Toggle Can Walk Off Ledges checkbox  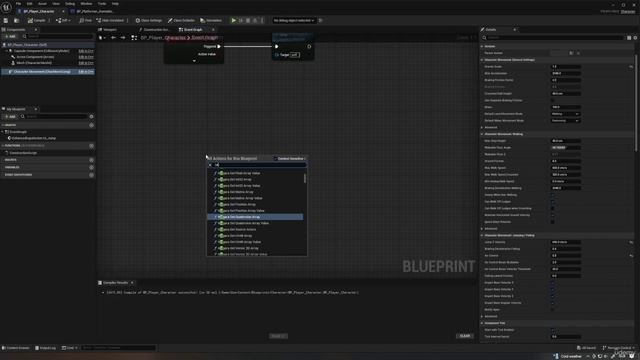coord(553,202)
